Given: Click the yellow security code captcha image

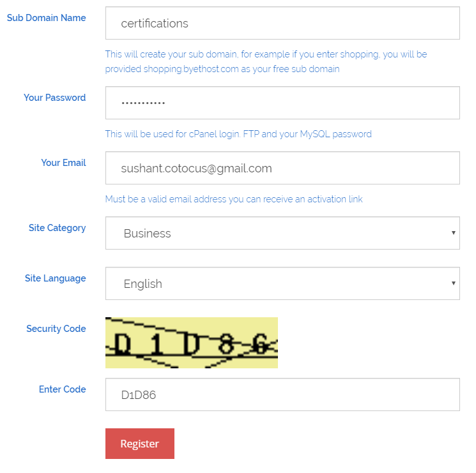Looking at the screenshot, I should [x=192, y=343].
